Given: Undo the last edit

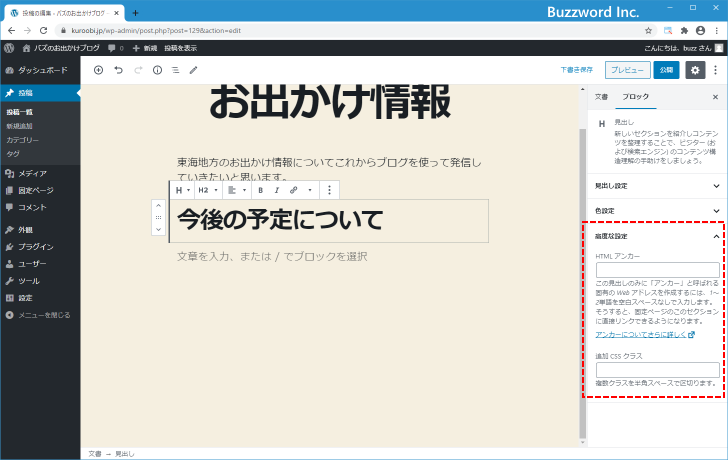Looking at the screenshot, I should 119,70.
